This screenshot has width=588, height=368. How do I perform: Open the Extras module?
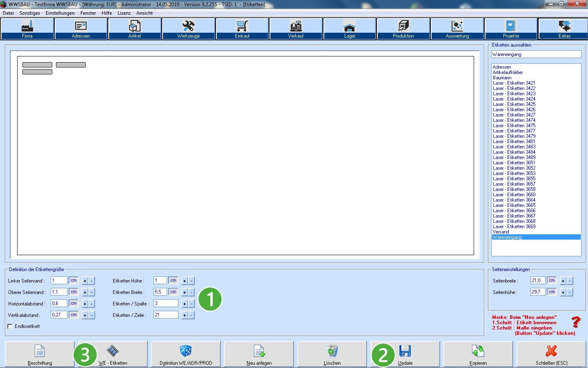[x=564, y=29]
